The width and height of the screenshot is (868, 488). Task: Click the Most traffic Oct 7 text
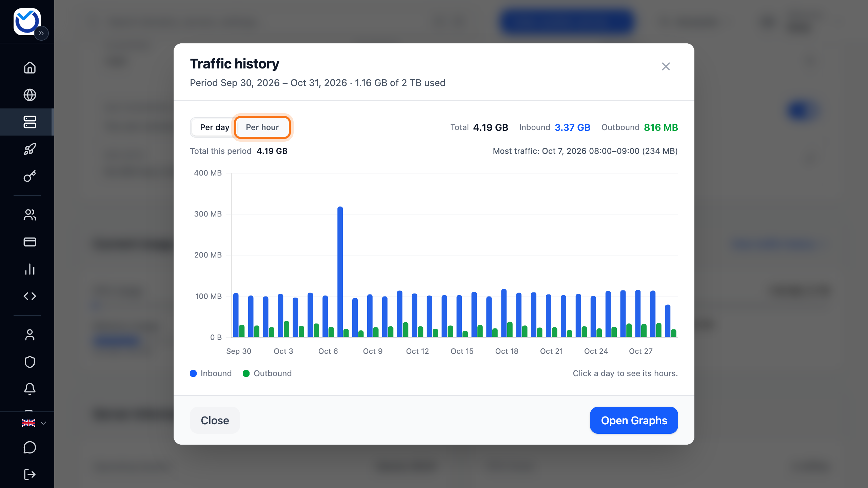[x=585, y=151]
